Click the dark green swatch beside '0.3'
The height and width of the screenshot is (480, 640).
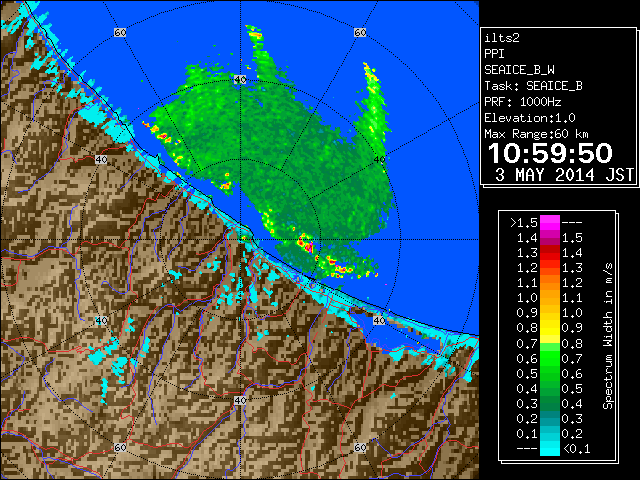(x=550, y=404)
